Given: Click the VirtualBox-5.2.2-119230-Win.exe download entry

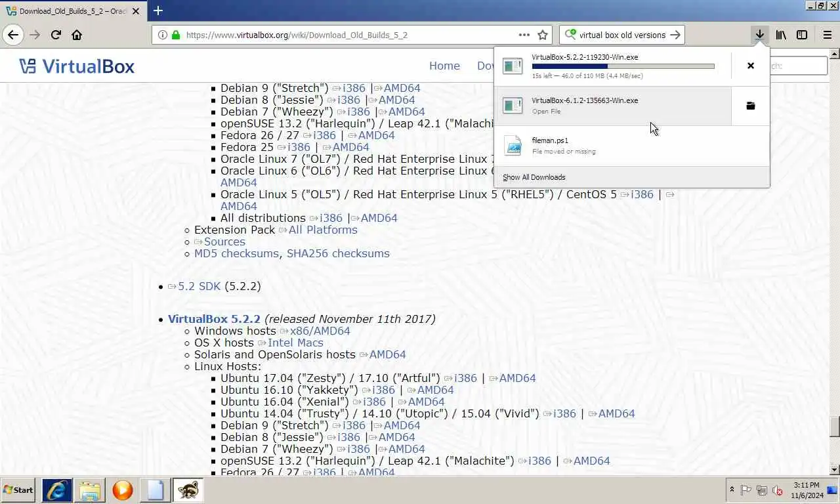Looking at the screenshot, I should (613, 66).
